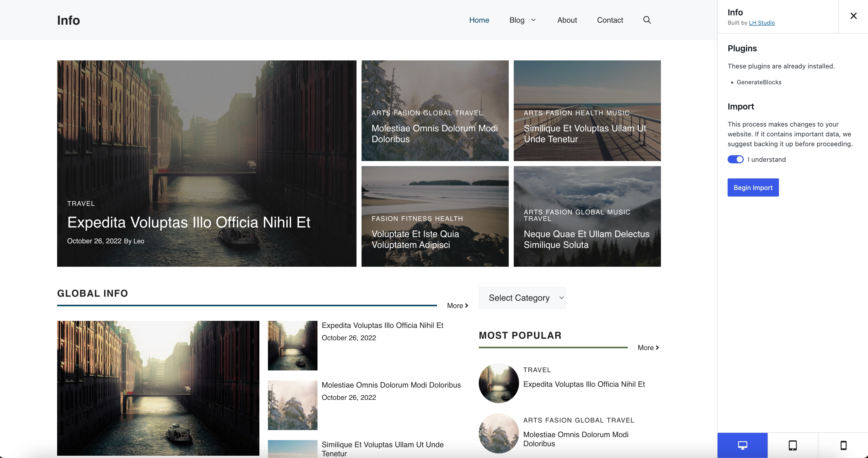
Task: Click the Info site title logo
Action: 68,20
